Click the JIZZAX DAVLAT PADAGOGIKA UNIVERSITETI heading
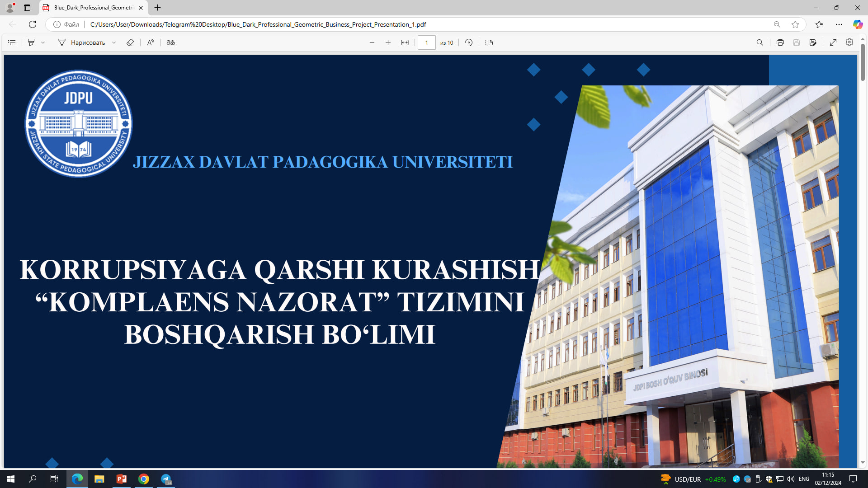This screenshot has height=488, width=868. (x=323, y=162)
